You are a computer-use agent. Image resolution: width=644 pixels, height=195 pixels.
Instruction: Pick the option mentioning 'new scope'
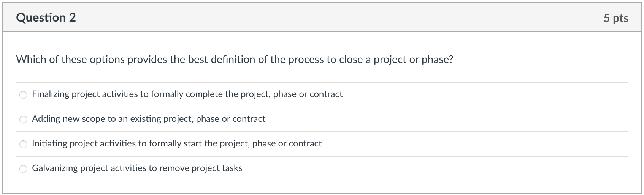pyautogui.click(x=24, y=120)
